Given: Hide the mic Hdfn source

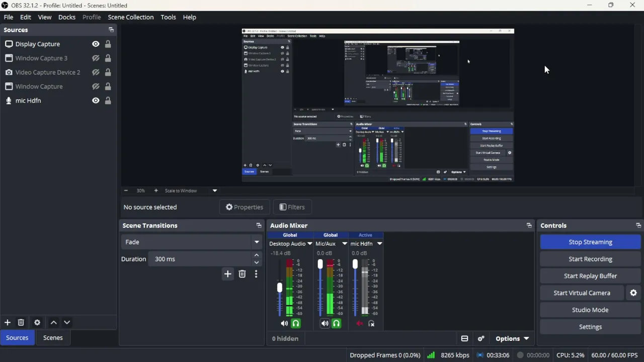Looking at the screenshot, I should click(x=96, y=101).
